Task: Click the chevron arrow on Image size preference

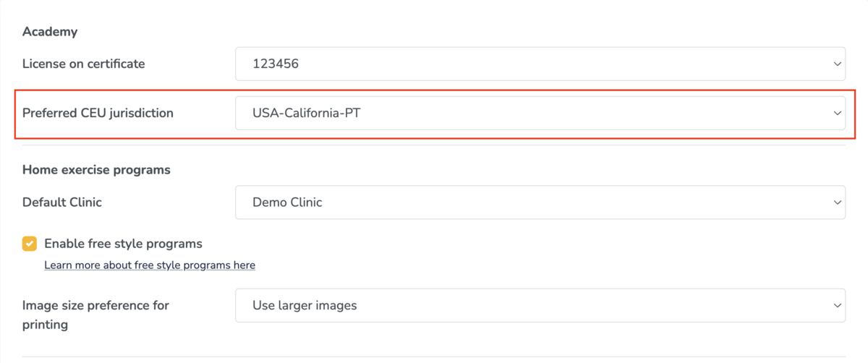Action: [837, 306]
